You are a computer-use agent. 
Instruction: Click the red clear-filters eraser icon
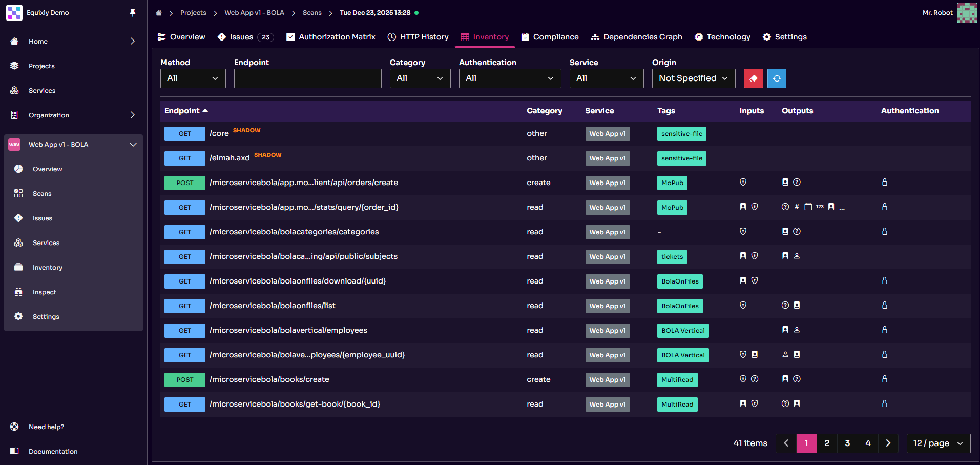click(x=753, y=78)
